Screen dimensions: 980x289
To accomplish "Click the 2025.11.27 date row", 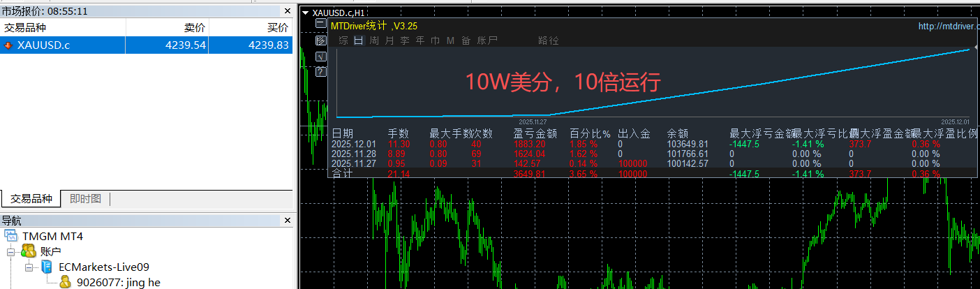I will (353, 163).
